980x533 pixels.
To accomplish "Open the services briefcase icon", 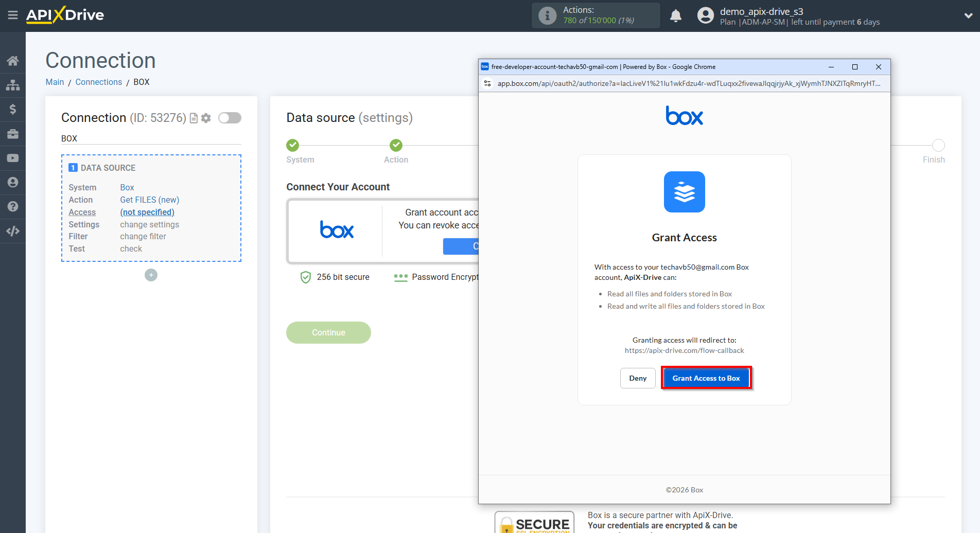I will click(x=13, y=133).
